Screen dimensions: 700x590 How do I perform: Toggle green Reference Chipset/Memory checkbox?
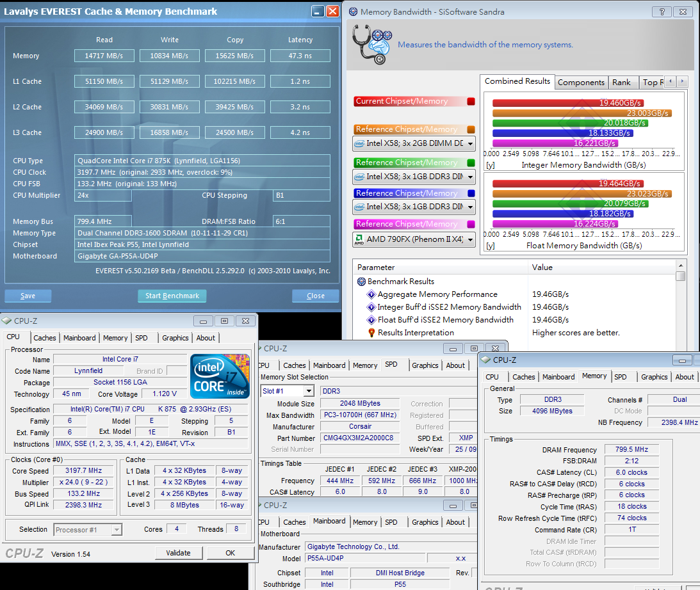click(471, 163)
